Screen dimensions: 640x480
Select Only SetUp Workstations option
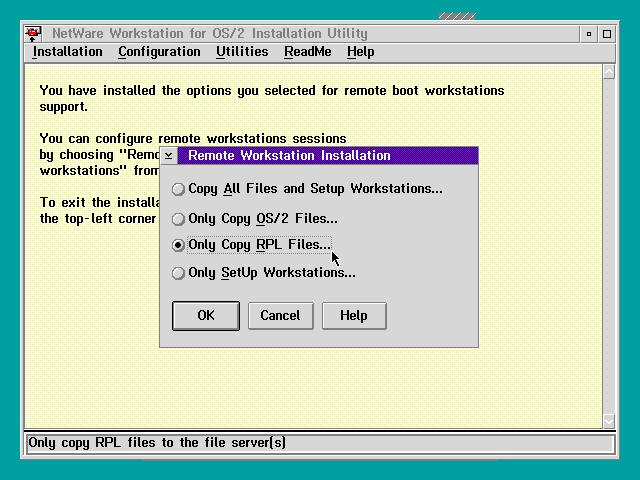click(x=264, y=273)
